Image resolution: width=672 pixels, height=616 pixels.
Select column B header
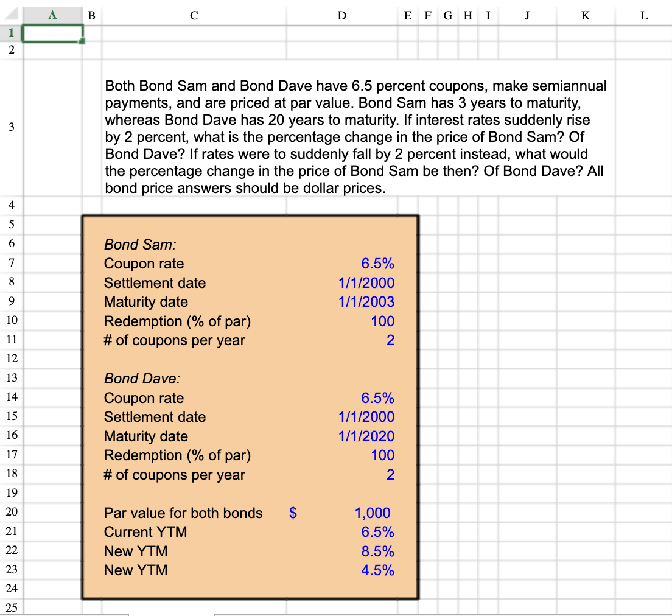tap(92, 15)
